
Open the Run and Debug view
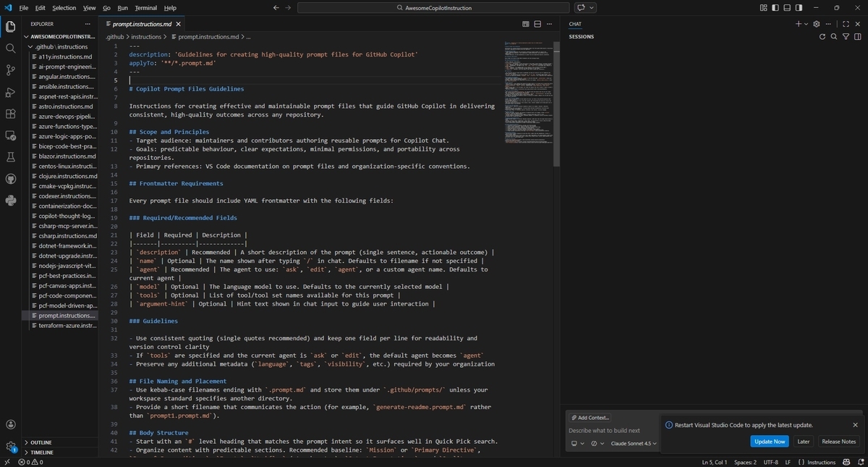pos(10,92)
